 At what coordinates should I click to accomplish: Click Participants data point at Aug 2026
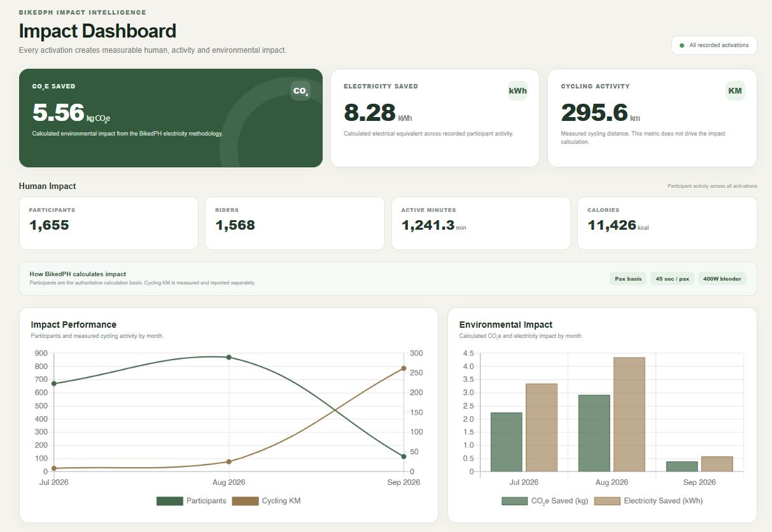pos(228,358)
